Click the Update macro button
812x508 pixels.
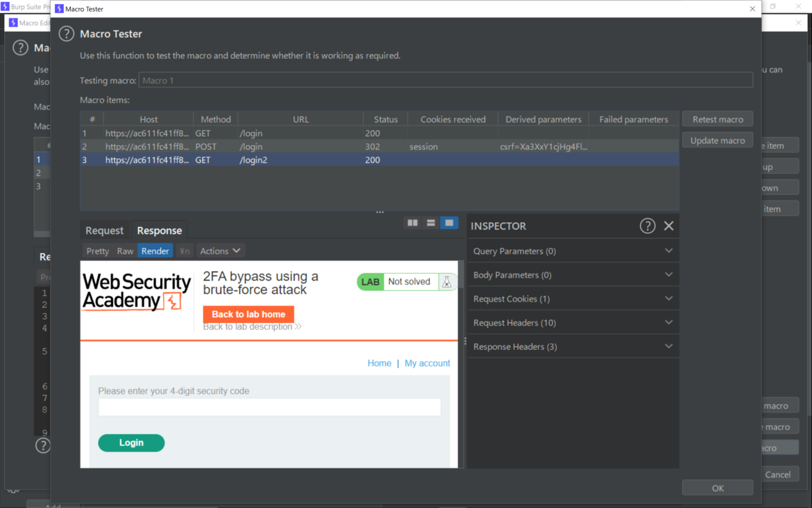click(x=717, y=140)
